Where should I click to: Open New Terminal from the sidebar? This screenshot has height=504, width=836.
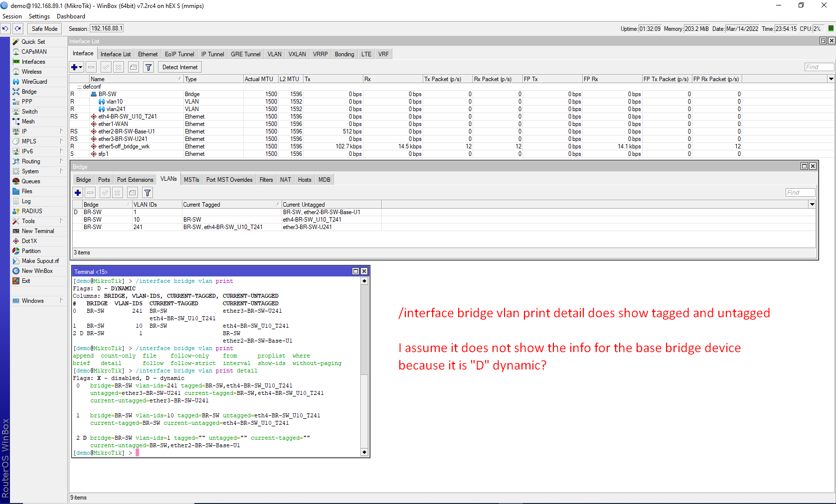coord(37,231)
